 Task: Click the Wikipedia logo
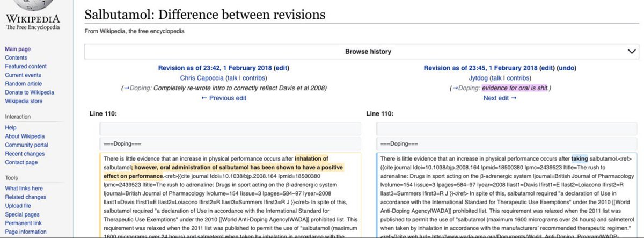tap(33, 16)
